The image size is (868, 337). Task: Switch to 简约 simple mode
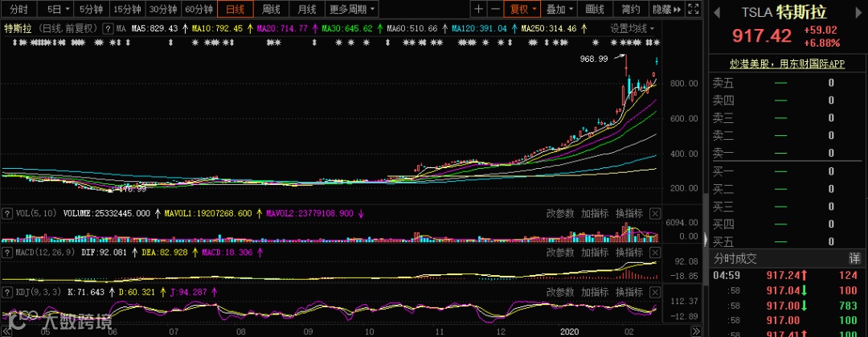631,9
